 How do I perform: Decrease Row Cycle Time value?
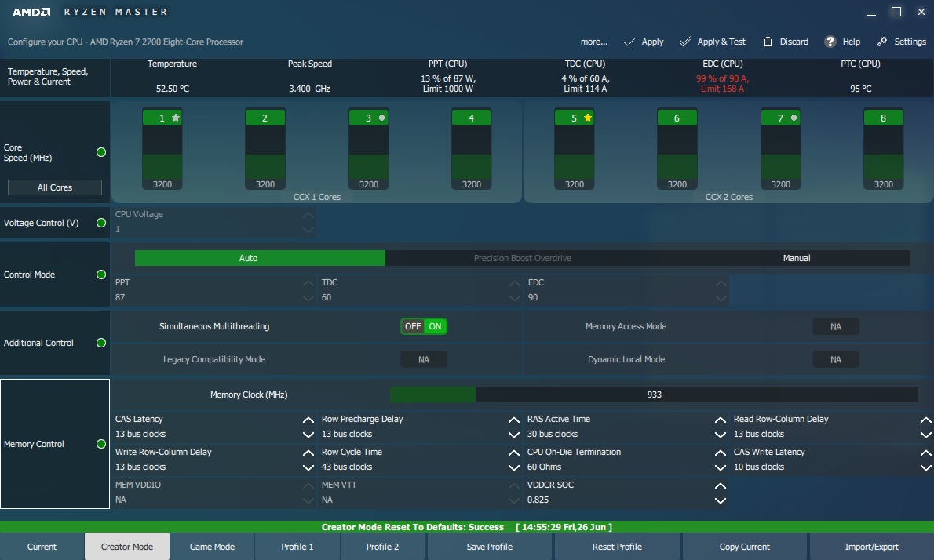tap(514, 467)
